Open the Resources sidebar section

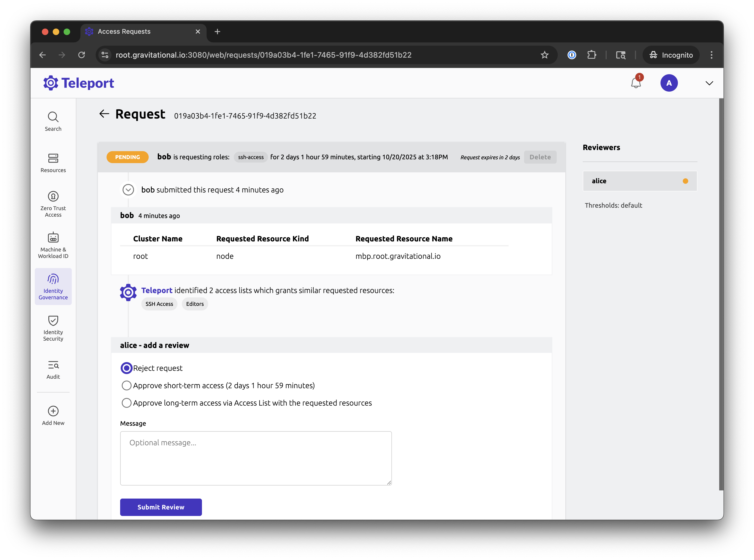pos(53,163)
